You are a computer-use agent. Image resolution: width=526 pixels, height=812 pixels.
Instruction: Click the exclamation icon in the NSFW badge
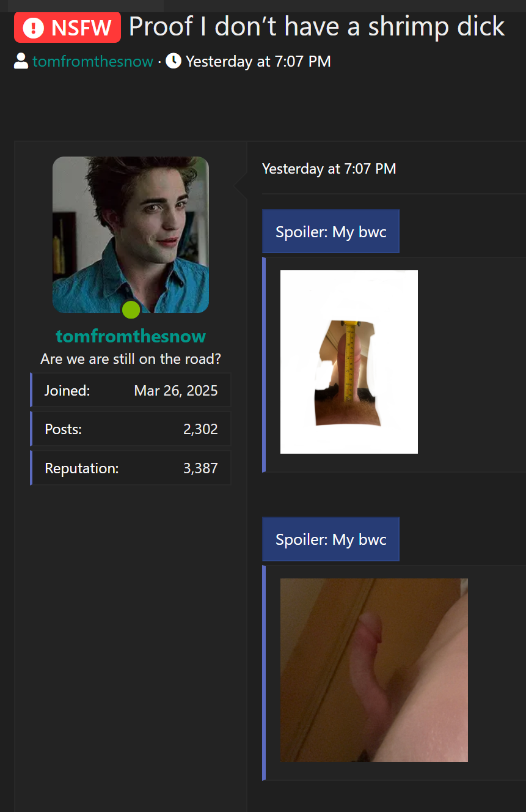tap(33, 28)
